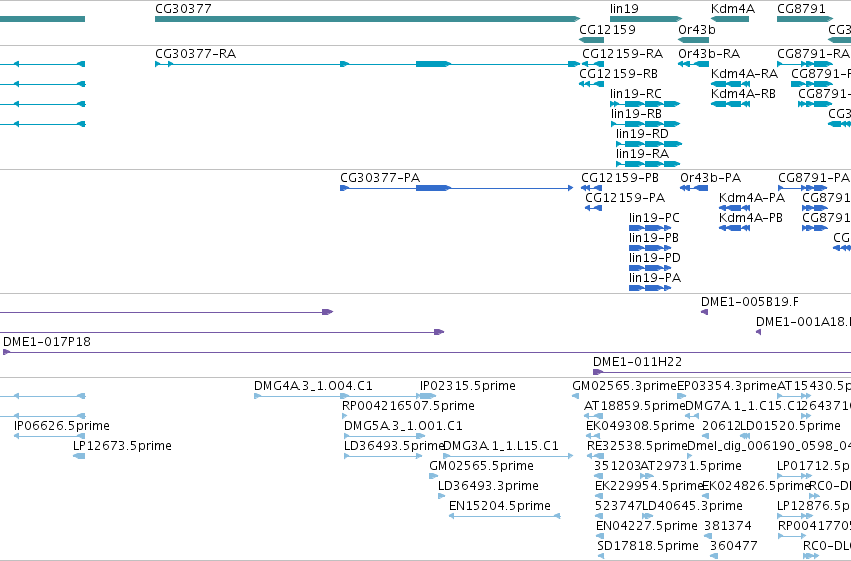Viewport: 851px width, 561px height.
Task: Open the Or43b-RA transcript
Action: pos(709,54)
